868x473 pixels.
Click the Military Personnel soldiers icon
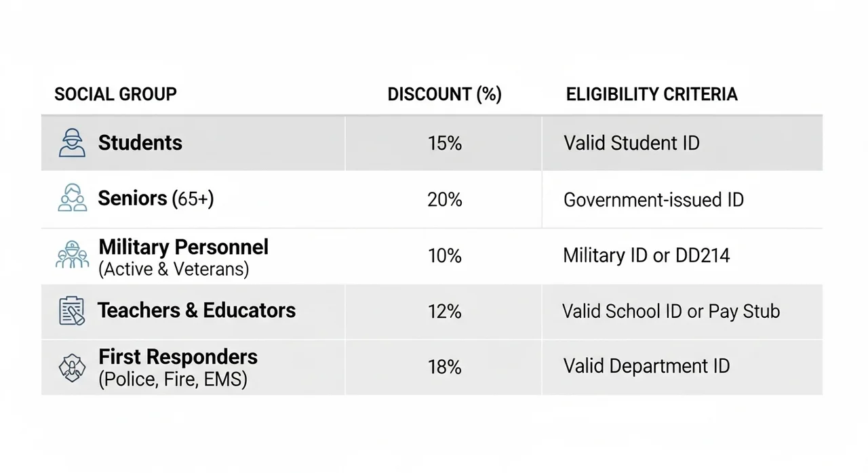[72, 255]
